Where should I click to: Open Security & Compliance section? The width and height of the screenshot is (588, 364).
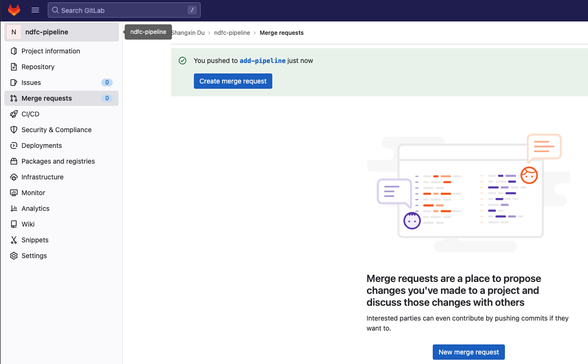point(61,130)
